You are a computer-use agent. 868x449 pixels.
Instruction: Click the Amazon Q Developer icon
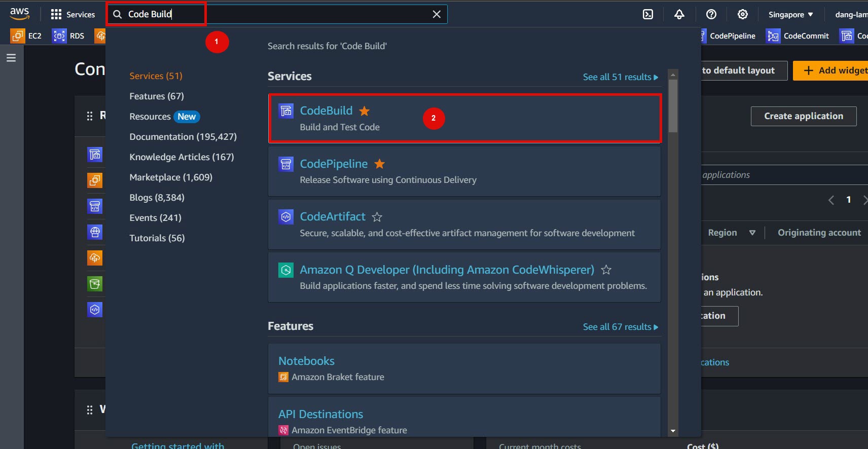(286, 270)
